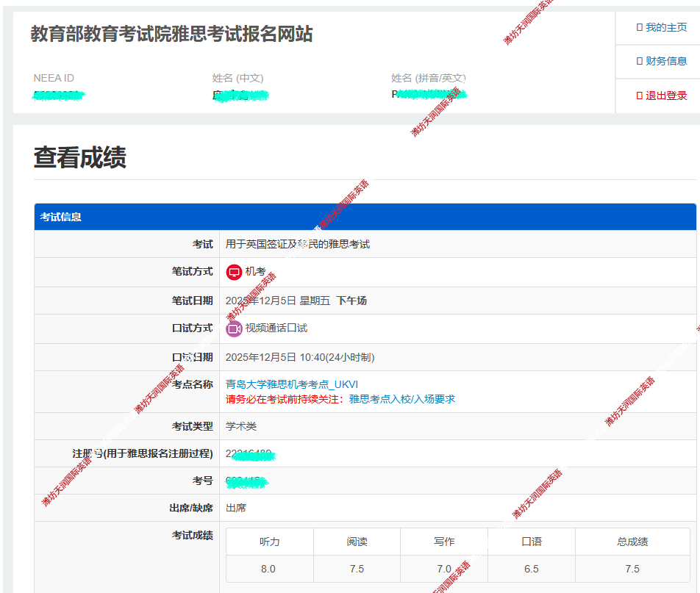Viewport: 700px width, 593px height.
Task: Click the 查看成绩 page heading
Action: (79, 158)
